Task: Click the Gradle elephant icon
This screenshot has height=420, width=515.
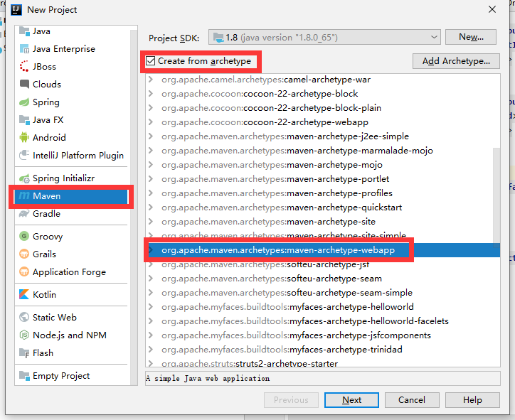Action: pos(24,214)
